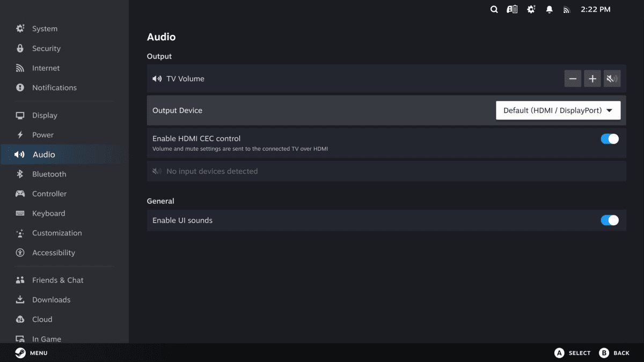Open the notifications bell icon
Image resolution: width=644 pixels, height=362 pixels.
pos(549,10)
